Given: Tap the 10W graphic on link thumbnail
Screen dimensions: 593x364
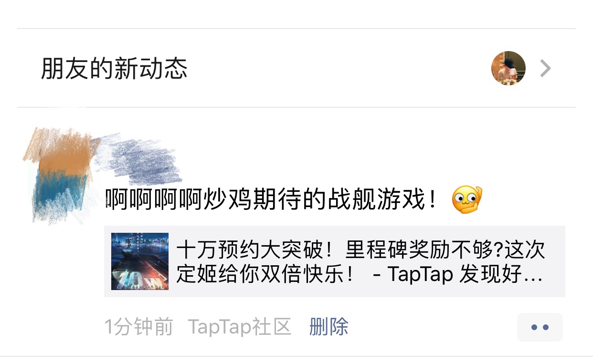Looking at the screenshot, I should point(135,279).
